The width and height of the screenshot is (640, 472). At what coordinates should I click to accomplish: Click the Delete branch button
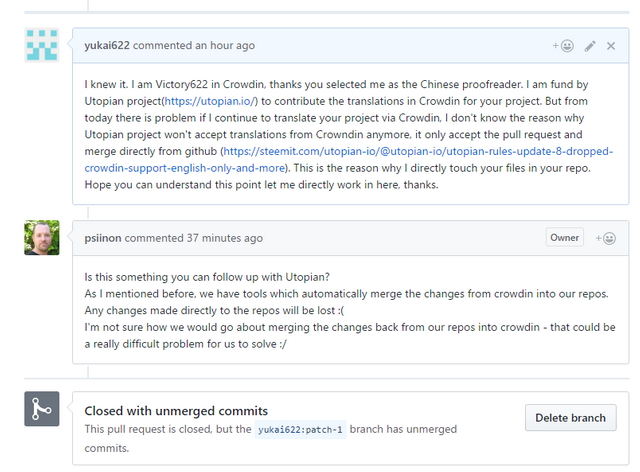(570, 417)
